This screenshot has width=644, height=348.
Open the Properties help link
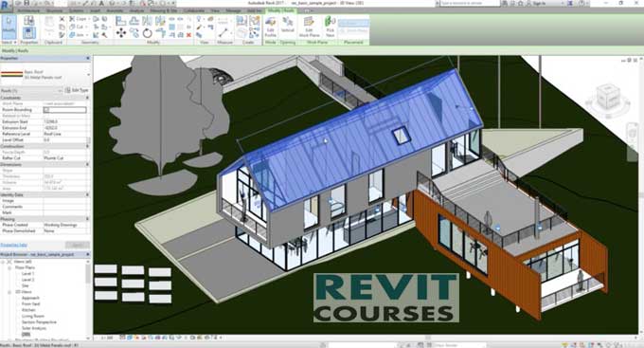[x=13, y=245]
